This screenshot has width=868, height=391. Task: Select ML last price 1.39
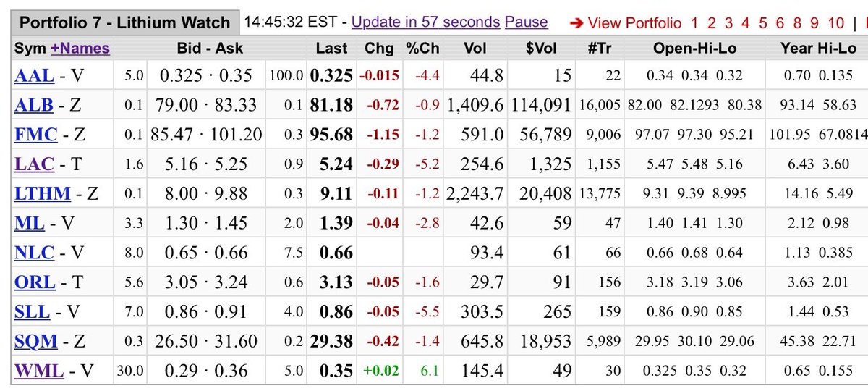tap(336, 224)
